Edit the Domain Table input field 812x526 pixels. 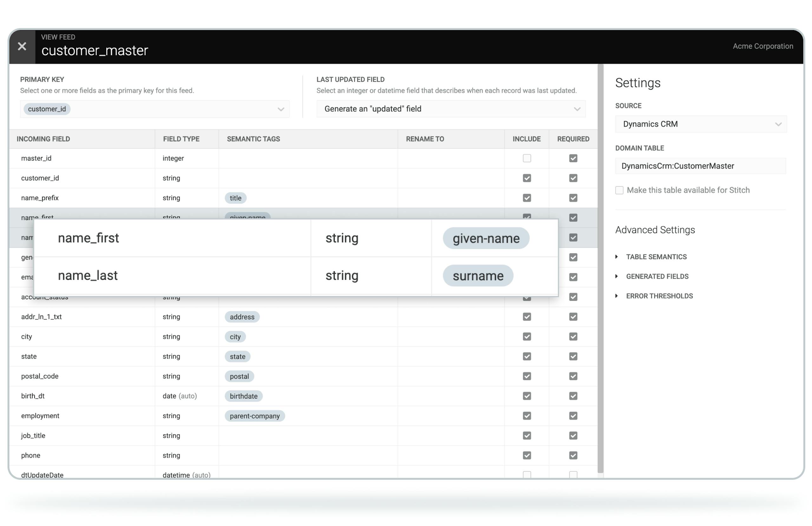700,166
